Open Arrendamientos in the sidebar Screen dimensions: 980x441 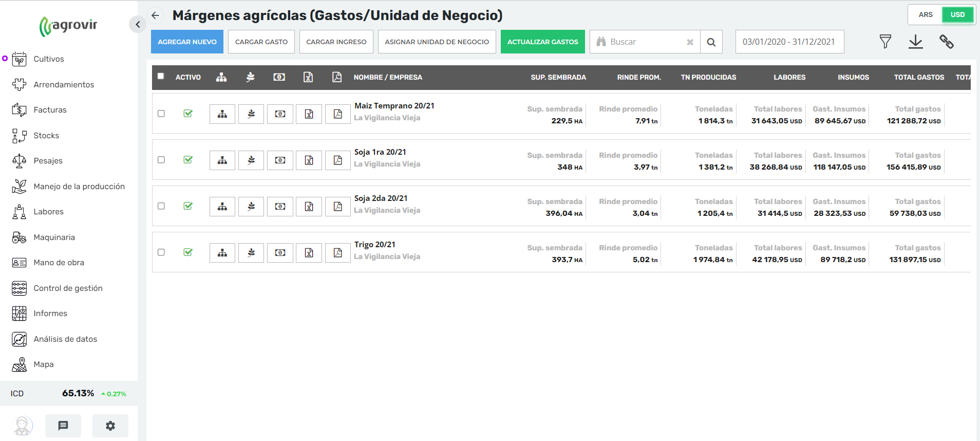click(64, 85)
